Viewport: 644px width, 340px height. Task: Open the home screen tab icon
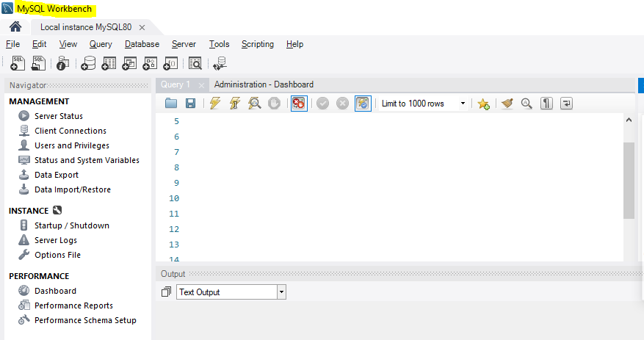tap(15, 27)
